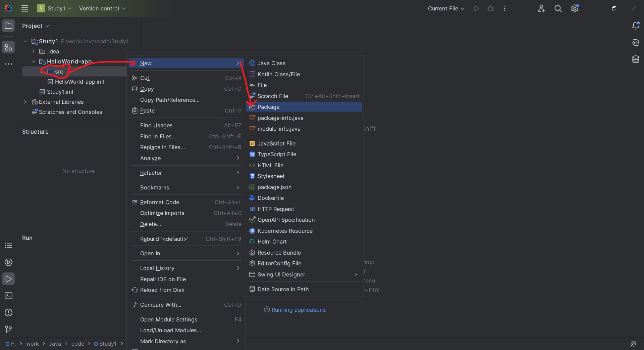This screenshot has height=350, width=644.
Task: Open the Current File run configuration dropdown
Action: click(x=446, y=8)
